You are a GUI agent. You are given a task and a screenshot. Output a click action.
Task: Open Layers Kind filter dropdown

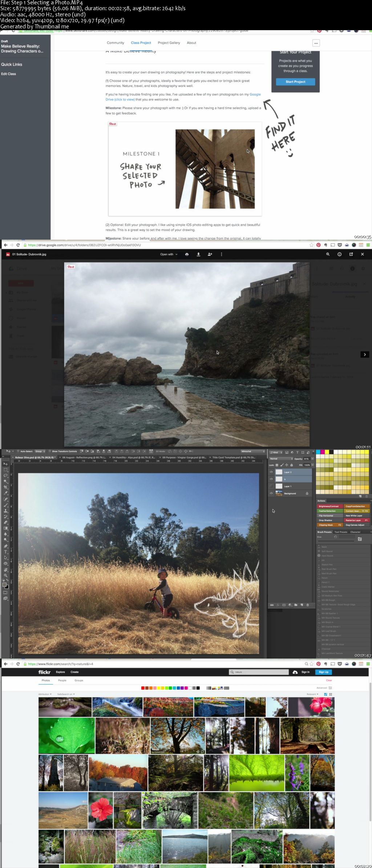pyautogui.click(x=276, y=452)
